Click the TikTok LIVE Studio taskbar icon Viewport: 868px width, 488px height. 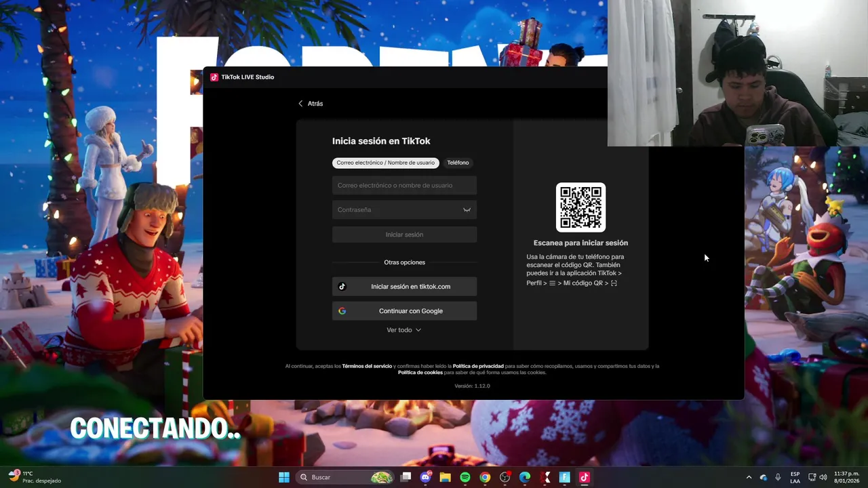click(x=584, y=477)
